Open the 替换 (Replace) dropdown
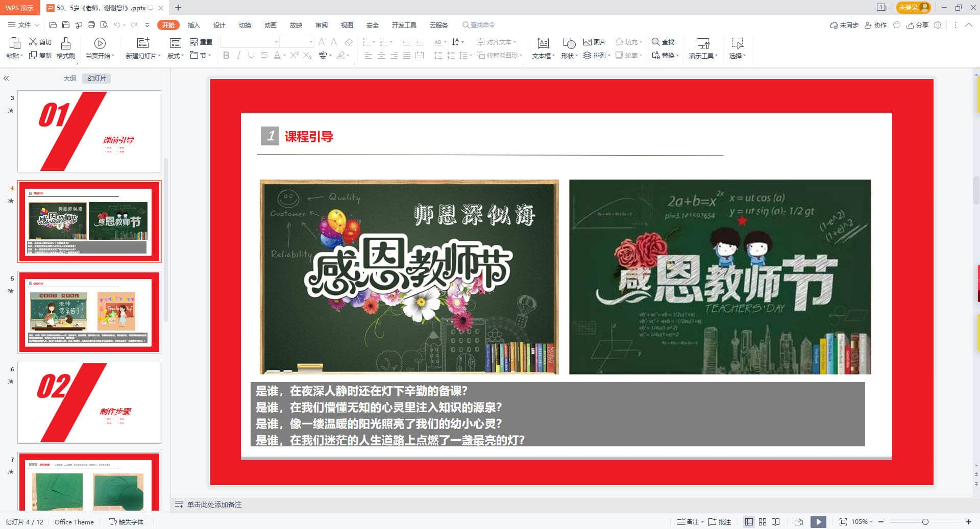Screen dimensions: 980x529 [x=665, y=55]
